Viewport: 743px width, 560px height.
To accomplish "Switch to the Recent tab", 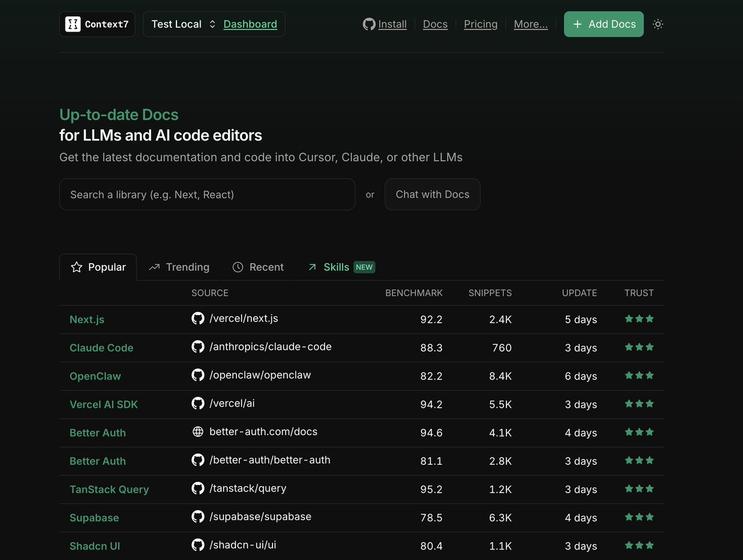I will click(x=258, y=267).
